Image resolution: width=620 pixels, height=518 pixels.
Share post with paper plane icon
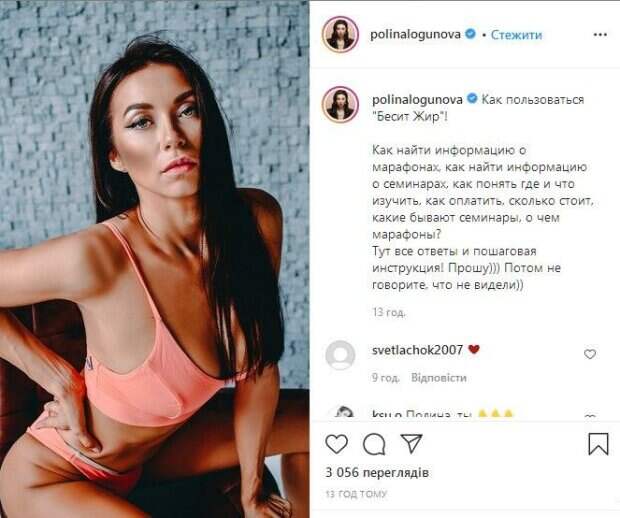pyautogui.click(x=411, y=443)
